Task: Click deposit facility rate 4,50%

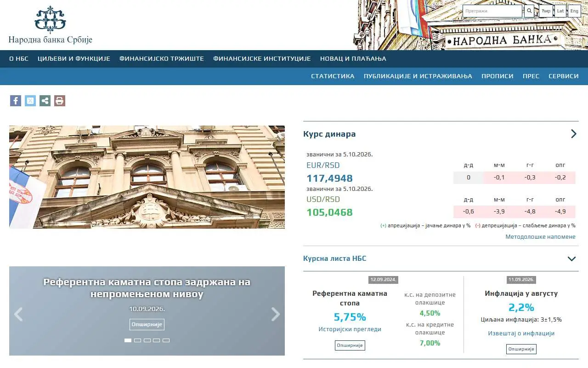Action: pos(430,313)
